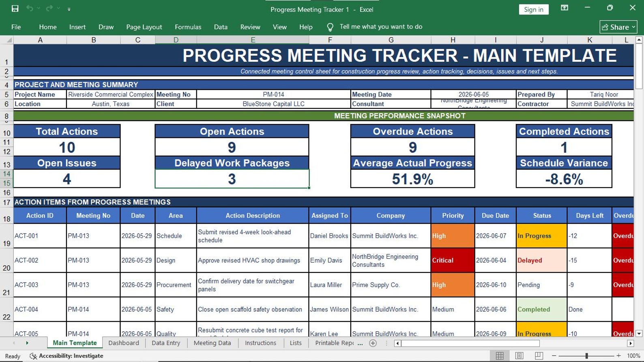Open the Page Layout ribbon tab
Viewport: 644px width, 362px height.
point(144,27)
